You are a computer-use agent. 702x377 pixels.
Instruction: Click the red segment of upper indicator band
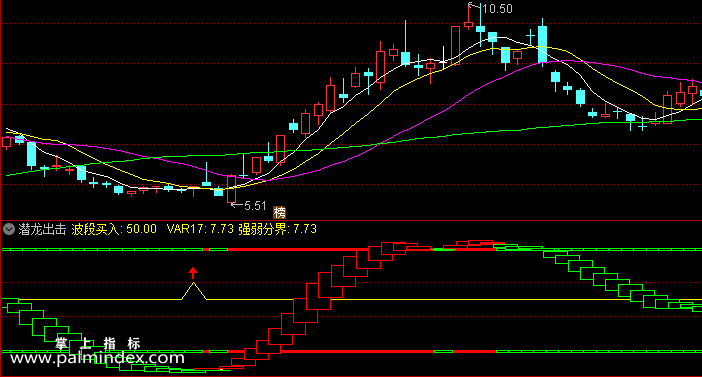point(298,249)
